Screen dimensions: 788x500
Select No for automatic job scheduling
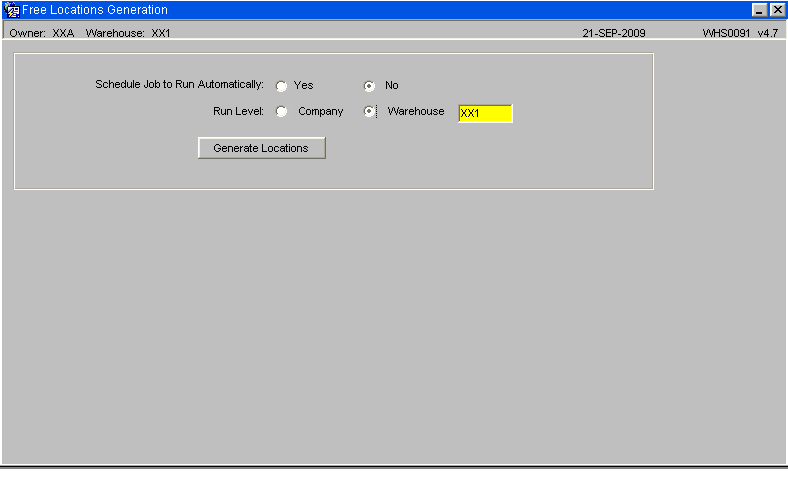click(369, 86)
